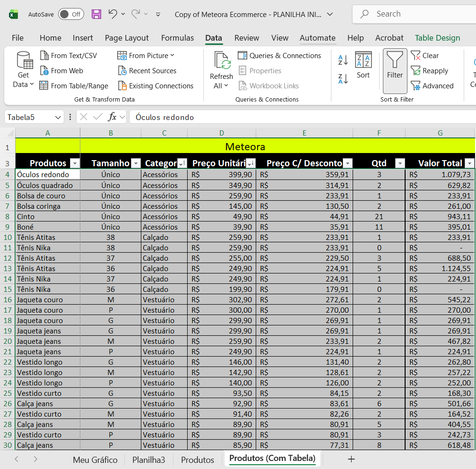476x469 pixels.
Task: Click the Save icon in title bar
Action: click(96, 14)
